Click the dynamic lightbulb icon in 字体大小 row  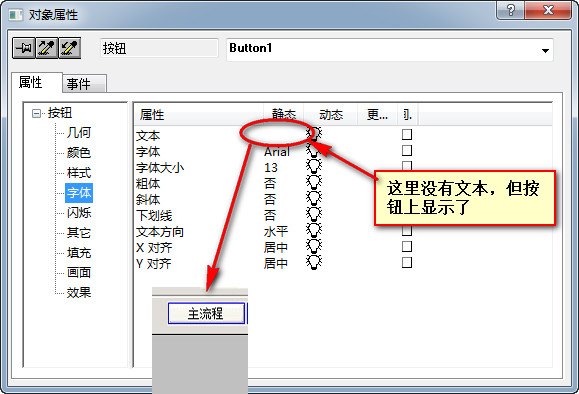pyautogui.click(x=314, y=167)
